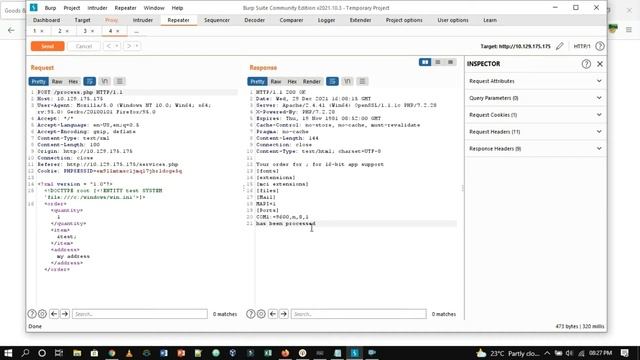Go to next request with forward arrow
The height and width of the screenshot is (360, 640).
pyautogui.click(x=129, y=46)
